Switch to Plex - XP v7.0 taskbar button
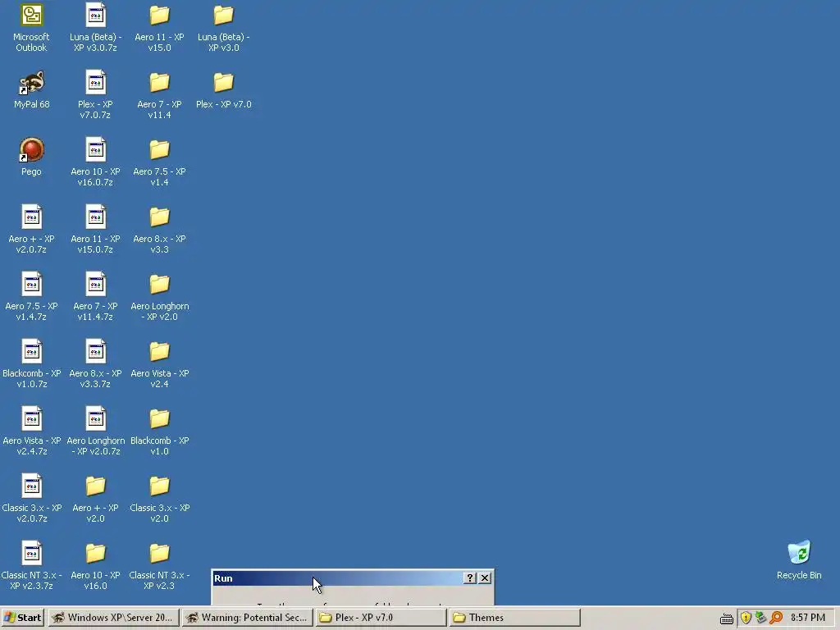This screenshot has height=630, width=840. [381, 618]
